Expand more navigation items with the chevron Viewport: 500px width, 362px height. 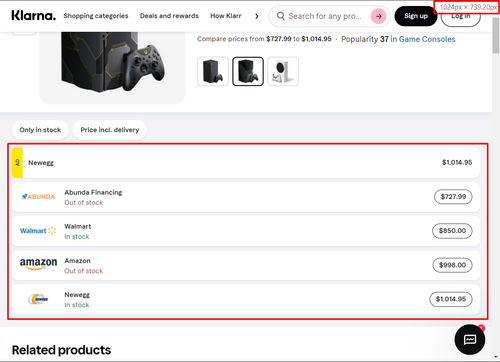(x=256, y=16)
